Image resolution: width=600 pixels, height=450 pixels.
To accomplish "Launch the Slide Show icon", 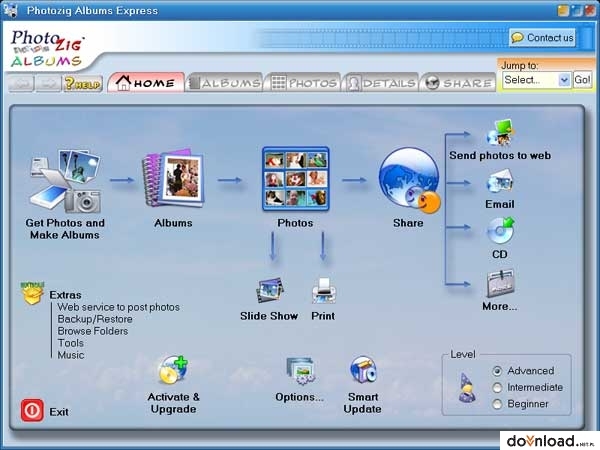I will tap(269, 291).
